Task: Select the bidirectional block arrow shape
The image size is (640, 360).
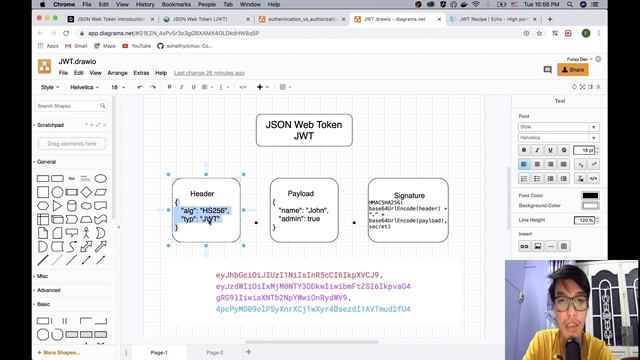Action: [x=86, y=247]
